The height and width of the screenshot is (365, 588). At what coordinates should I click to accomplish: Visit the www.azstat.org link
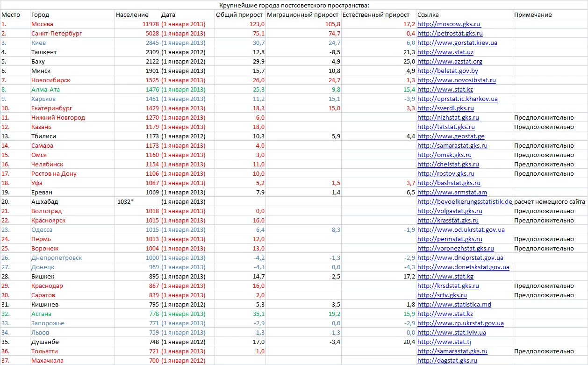click(x=450, y=61)
